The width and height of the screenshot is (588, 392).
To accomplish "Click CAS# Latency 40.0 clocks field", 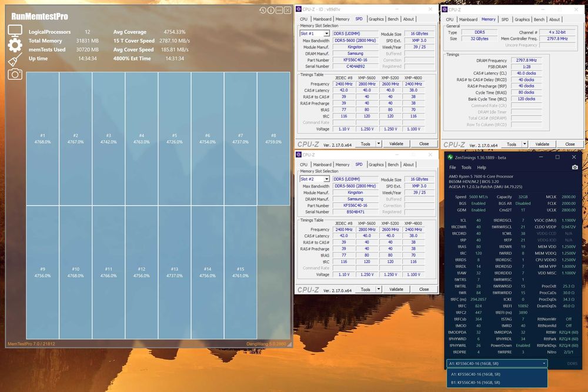I will pyautogui.click(x=526, y=73).
